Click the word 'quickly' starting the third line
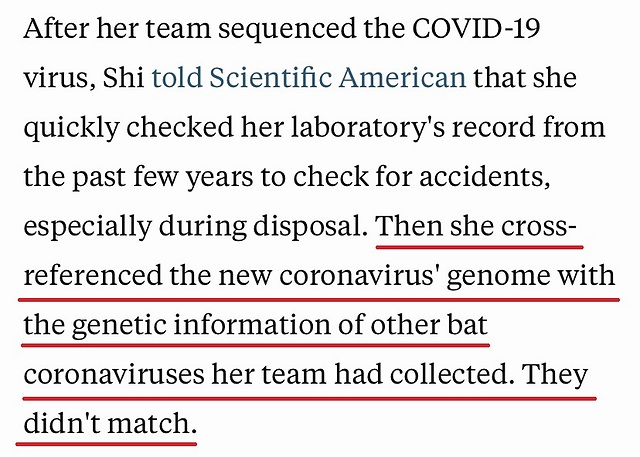Image resolution: width=640 pixels, height=457 pixels. pyautogui.click(x=71, y=127)
